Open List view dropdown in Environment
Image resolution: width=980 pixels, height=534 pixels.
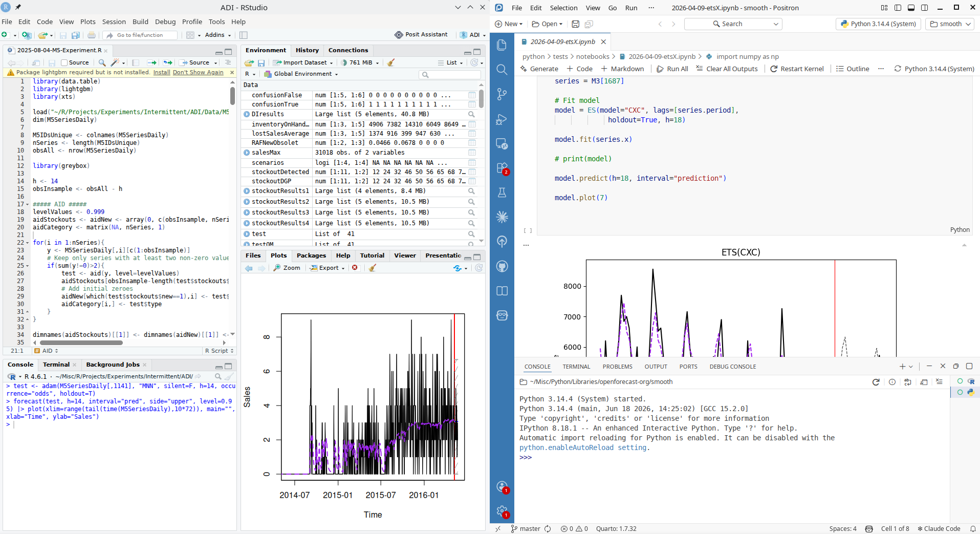(450, 62)
